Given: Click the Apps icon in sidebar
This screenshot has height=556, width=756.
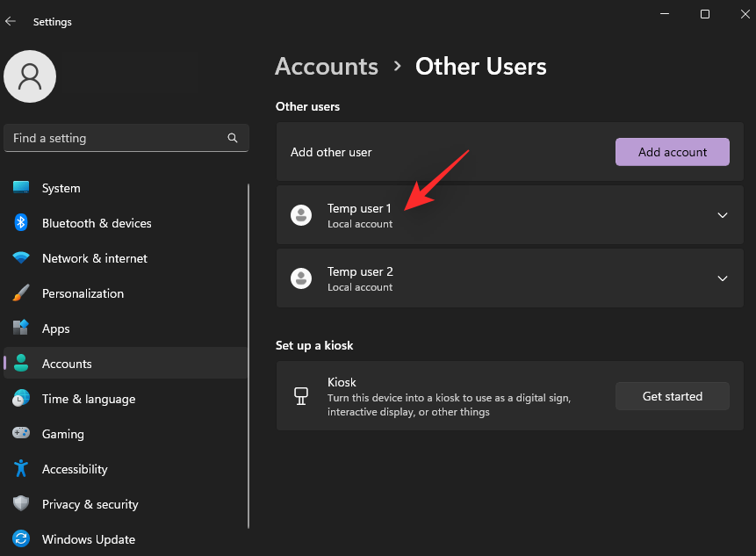Looking at the screenshot, I should 21,328.
